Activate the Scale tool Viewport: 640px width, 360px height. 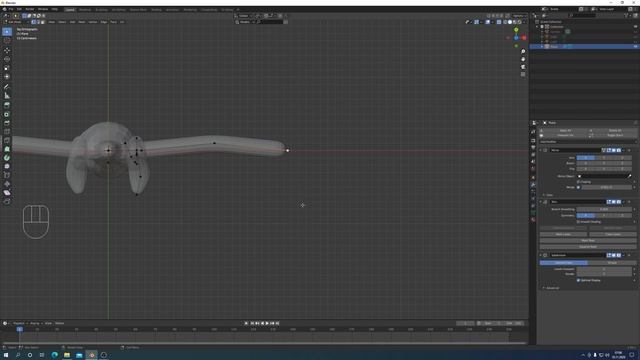pyautogui.click(x=7, y=68)
